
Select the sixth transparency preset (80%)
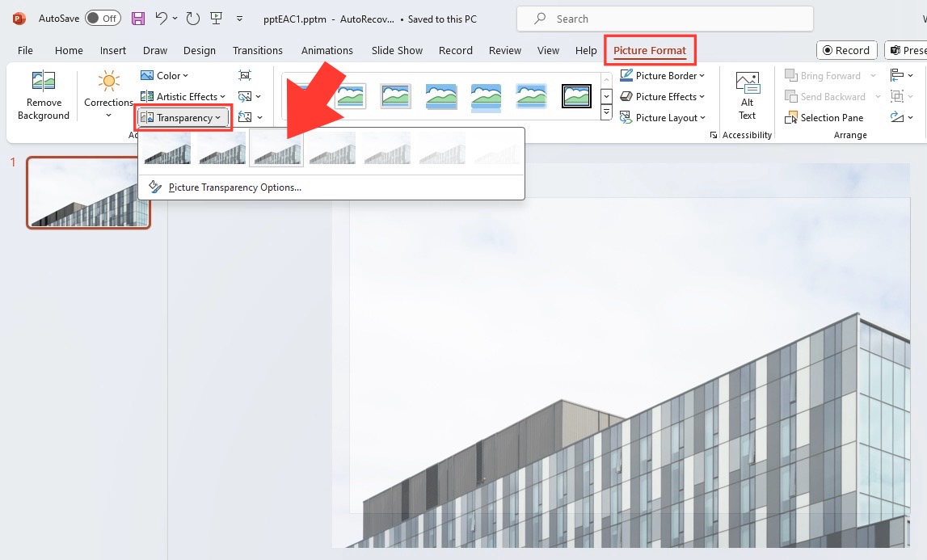pos(442,148)
